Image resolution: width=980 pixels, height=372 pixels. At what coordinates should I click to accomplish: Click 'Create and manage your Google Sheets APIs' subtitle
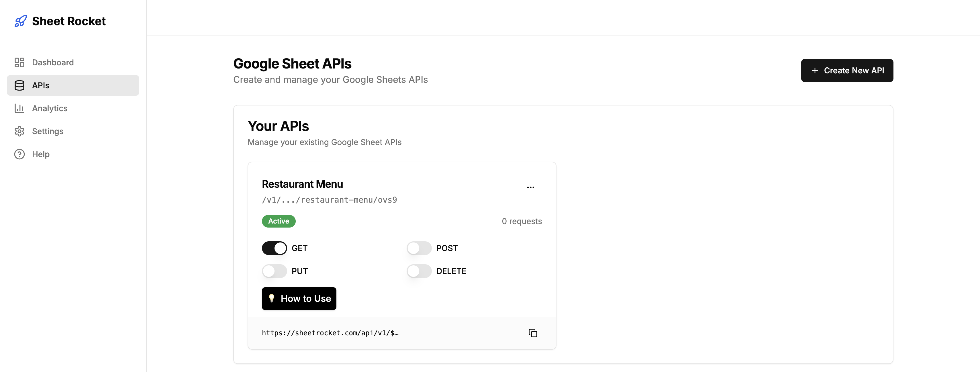pos(330,79)
